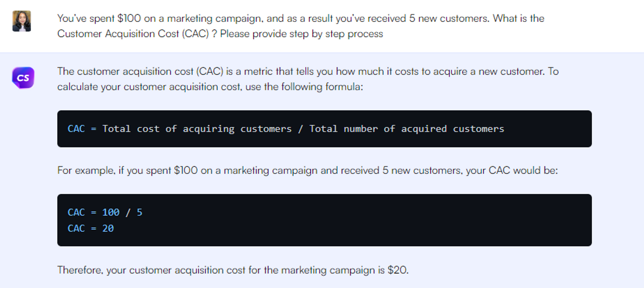Click the "$20" in the final sentence
Viewport: 644px width, 288px height.
[x=398, y=270]
